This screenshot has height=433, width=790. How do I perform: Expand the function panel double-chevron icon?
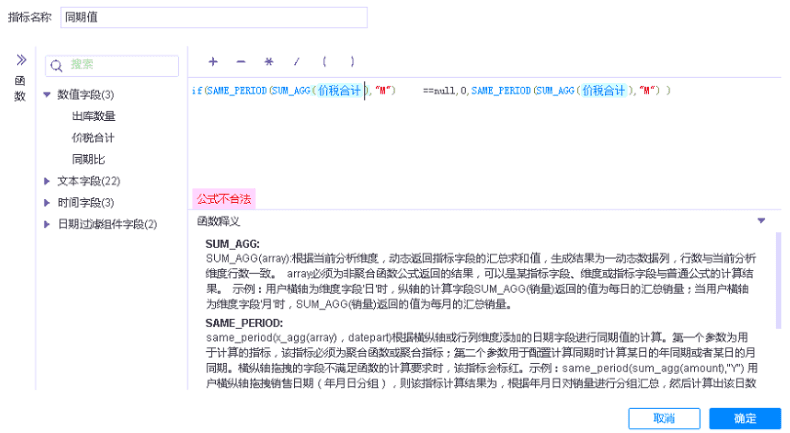point(21,60)
